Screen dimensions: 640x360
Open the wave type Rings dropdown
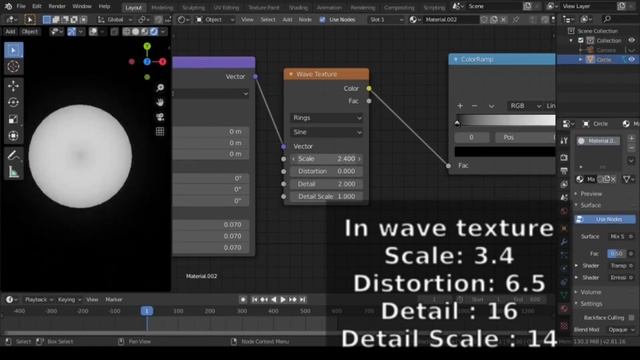(x=327, y=118)
